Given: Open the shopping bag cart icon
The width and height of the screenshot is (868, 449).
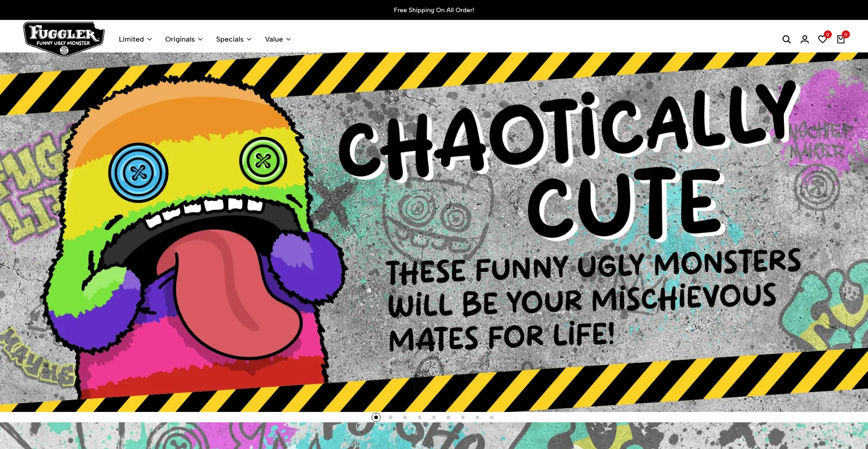Looking at the screenshot, I should point(840,39).
